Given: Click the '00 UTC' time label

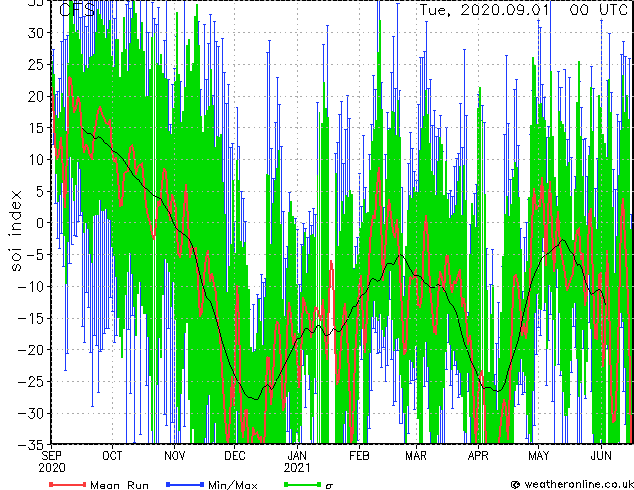Looking at the screenshot, I should coord(599,10).
